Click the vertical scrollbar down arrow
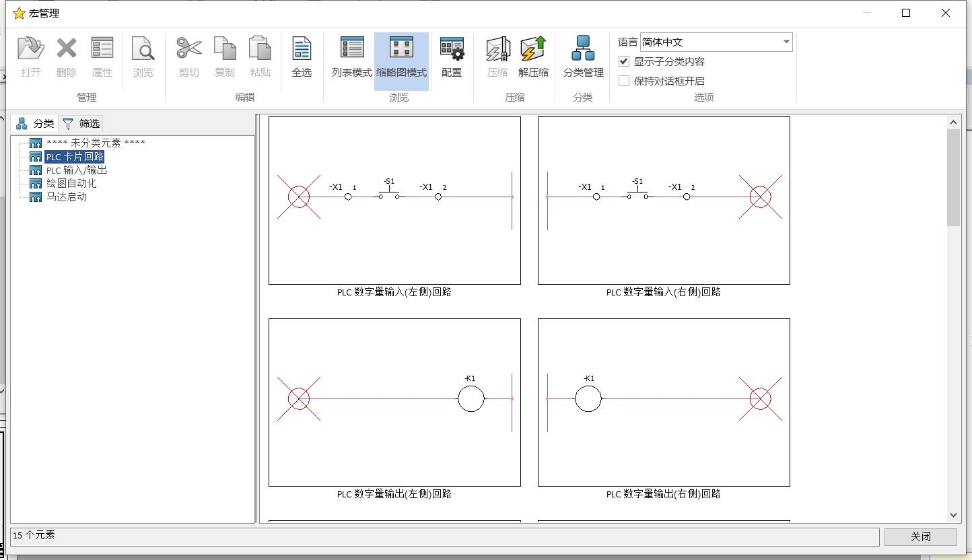972x560 pixels. coord(953,515)
